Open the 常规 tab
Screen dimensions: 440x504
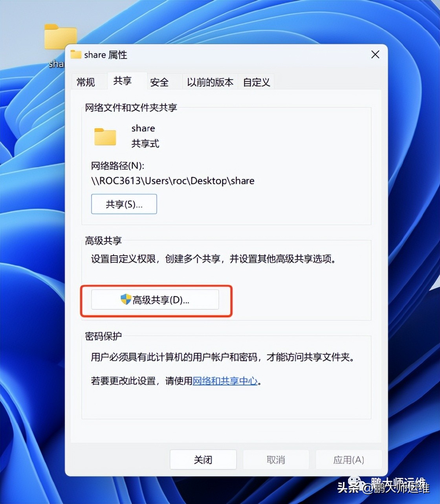point(86,82)
